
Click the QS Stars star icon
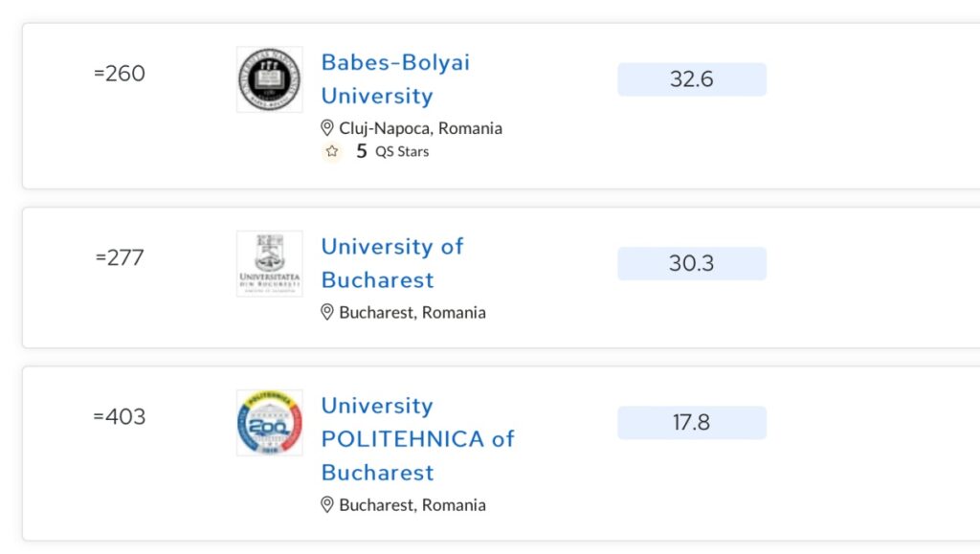(x=332, y=151)
